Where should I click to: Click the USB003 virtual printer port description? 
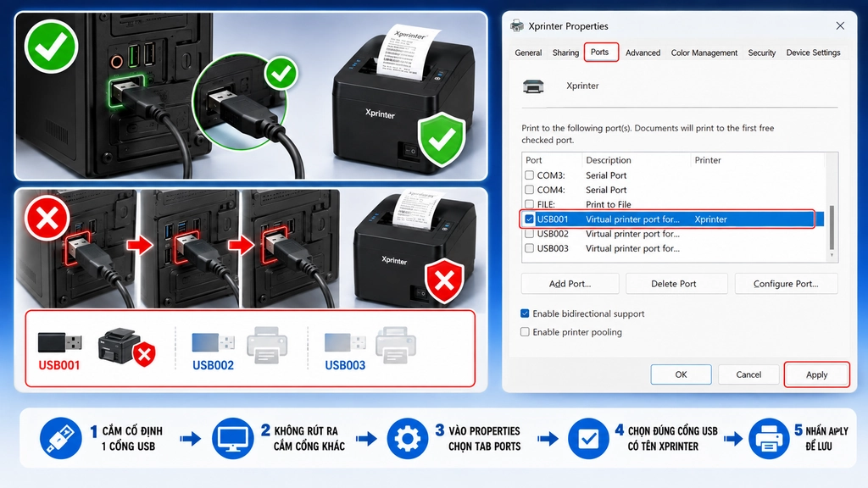click(632, 248)
